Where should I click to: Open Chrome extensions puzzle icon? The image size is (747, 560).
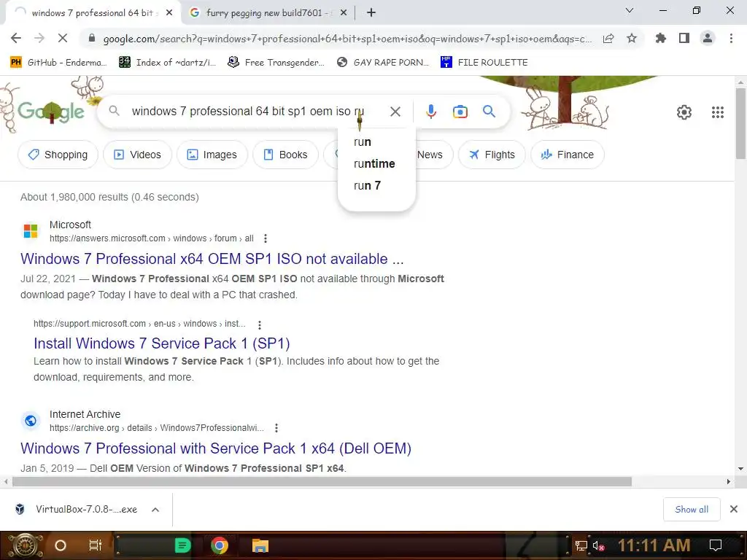point(661,38)
